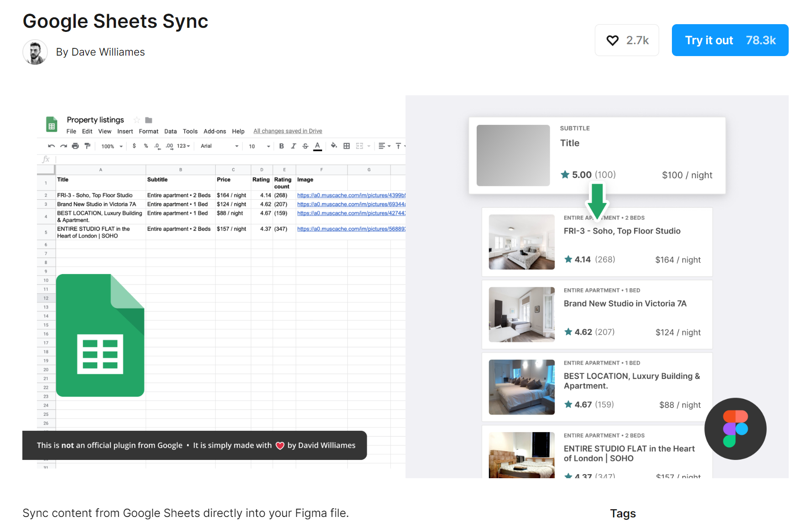
Task: Select cell 'FRI-3 - Soho, Top Floor Studio'
Action: [101, 195]
